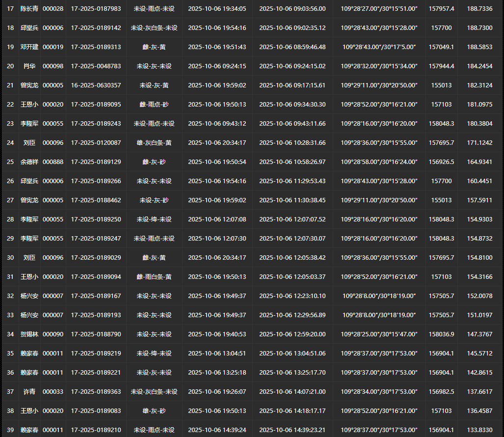Select ring number 17-2025-0189266
The image size is (504, 437).
coord(96,181)
